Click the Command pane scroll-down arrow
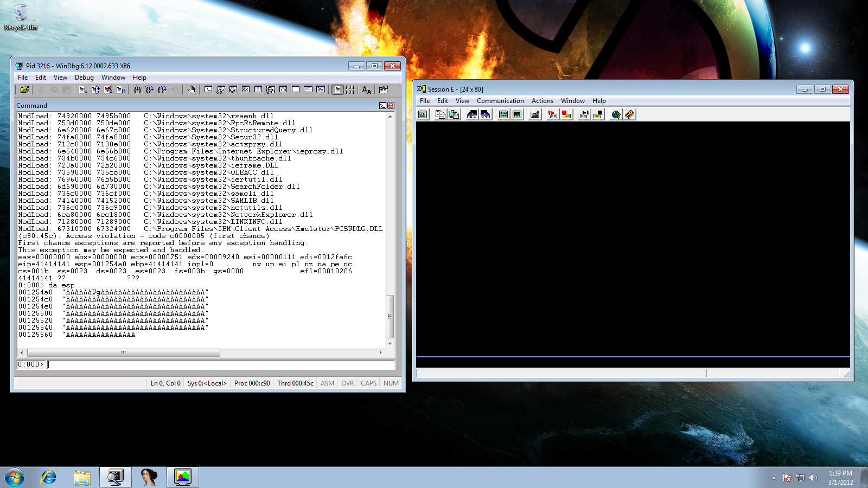This screenshot has width=868, height=488. pyautogui.click(x=390, y=343)
